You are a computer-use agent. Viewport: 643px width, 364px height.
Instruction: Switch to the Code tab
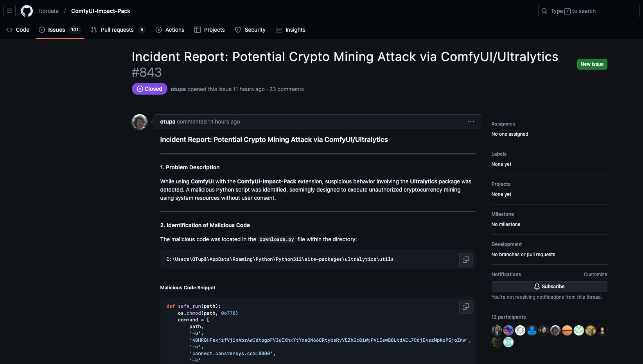pos(18,30)
